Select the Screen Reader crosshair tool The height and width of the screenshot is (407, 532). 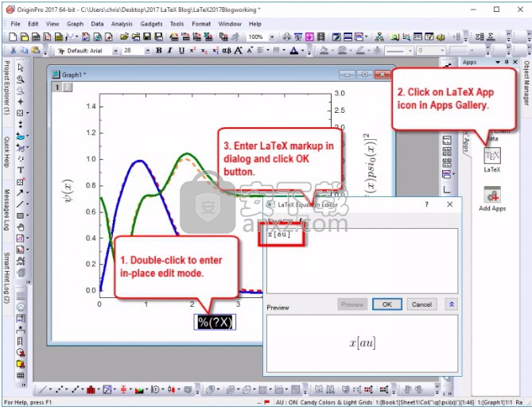click(x=21, y=102)
